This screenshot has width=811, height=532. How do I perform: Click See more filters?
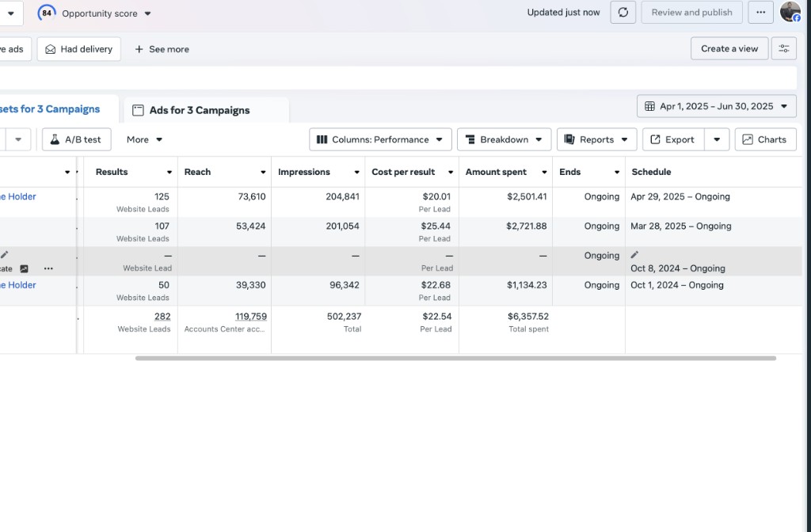coord(162,49)
